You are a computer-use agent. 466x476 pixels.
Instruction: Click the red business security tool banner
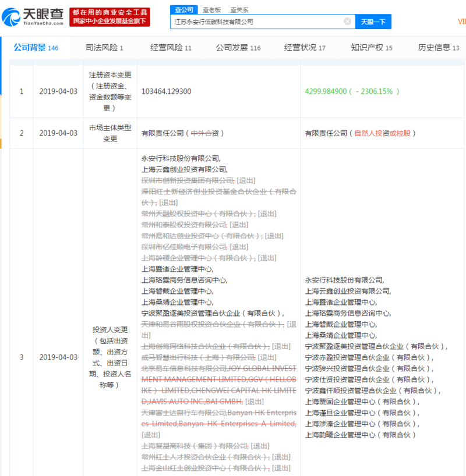click(x=110, y=17)
